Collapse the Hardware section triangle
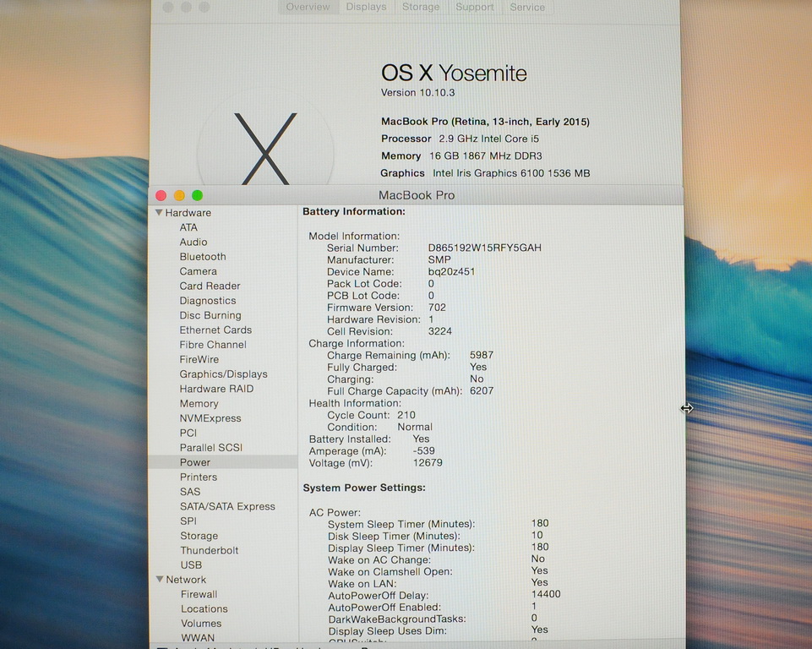Viewport: 812px width, 649px height. pyautogui.click(x=159, y=212)
